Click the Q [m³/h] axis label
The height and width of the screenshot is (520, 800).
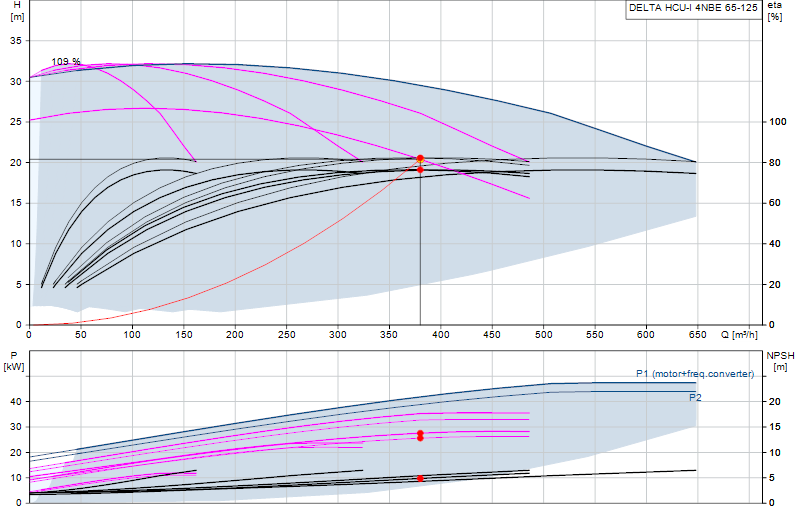pos(739,335)
